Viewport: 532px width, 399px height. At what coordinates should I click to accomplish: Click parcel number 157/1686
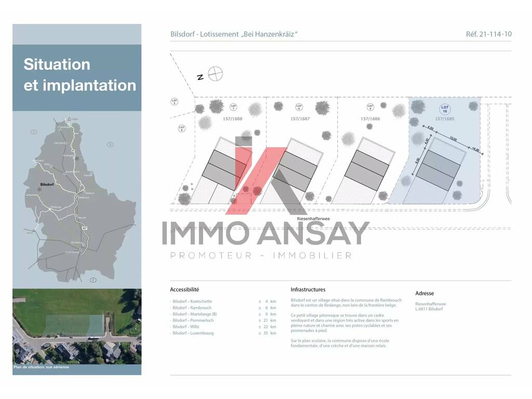(370, 119)
